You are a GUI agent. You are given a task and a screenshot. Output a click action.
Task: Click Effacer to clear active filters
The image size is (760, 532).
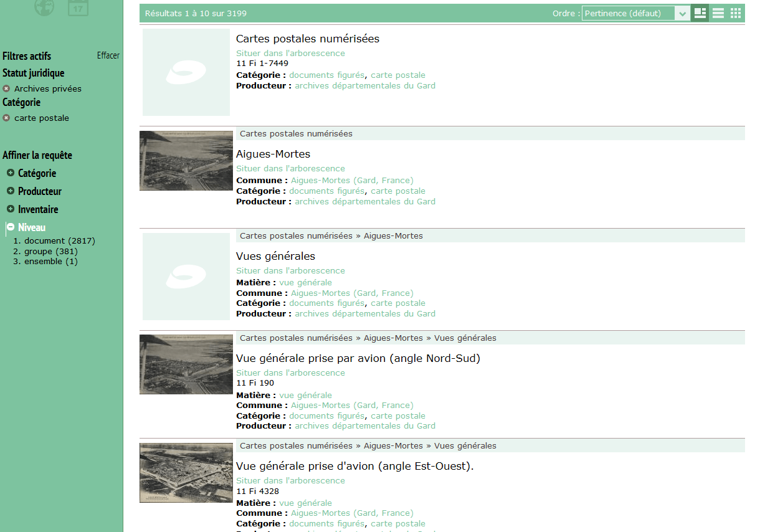(108, 55)
